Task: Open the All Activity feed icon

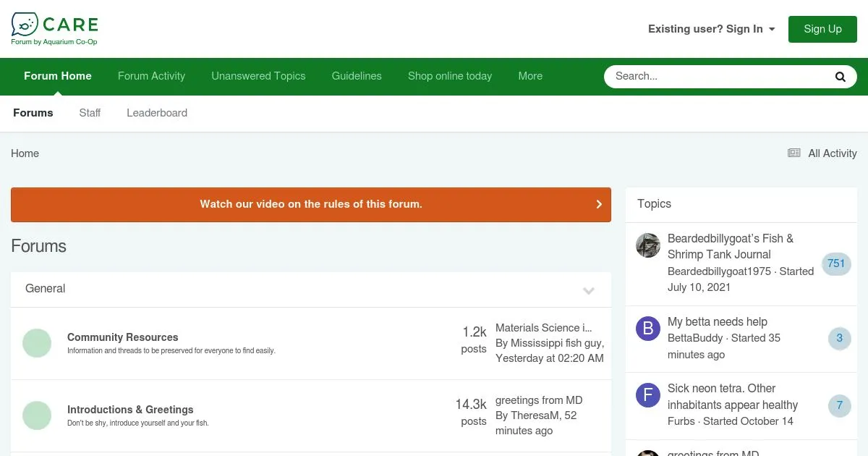Action: pyautogui.click(x=794, y=153)
